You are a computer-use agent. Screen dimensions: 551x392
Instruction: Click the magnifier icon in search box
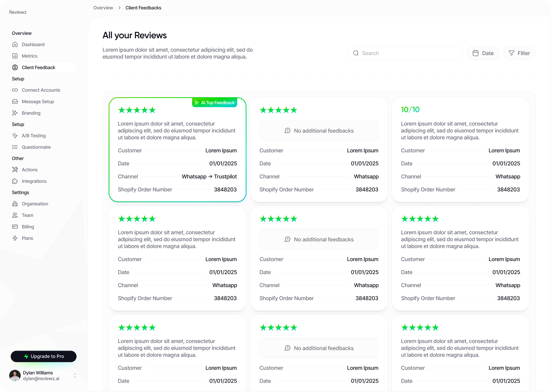coord(356,53)
